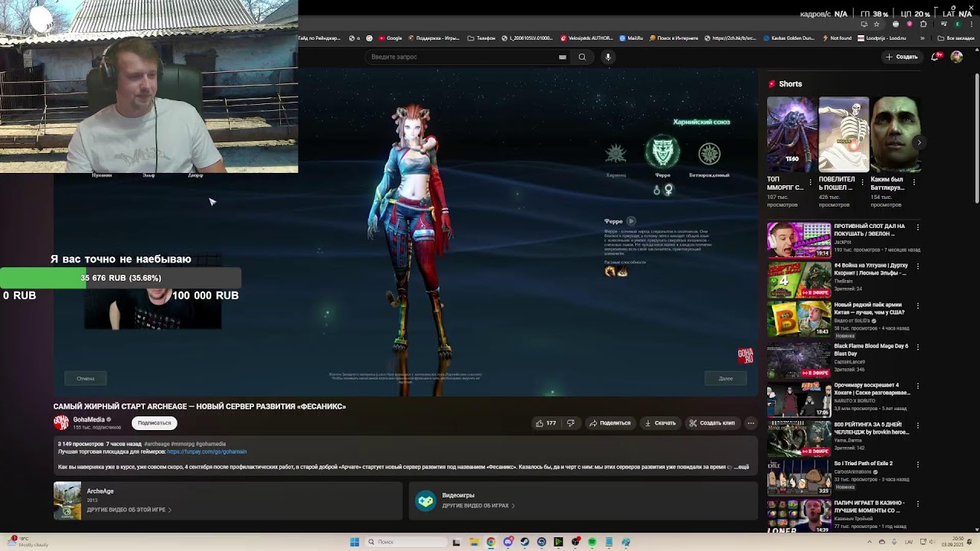The width and height of the screenshot is (980, 551).
Task: Click the Скачать button
Action: pyautogui.click(x=661, y=423)
